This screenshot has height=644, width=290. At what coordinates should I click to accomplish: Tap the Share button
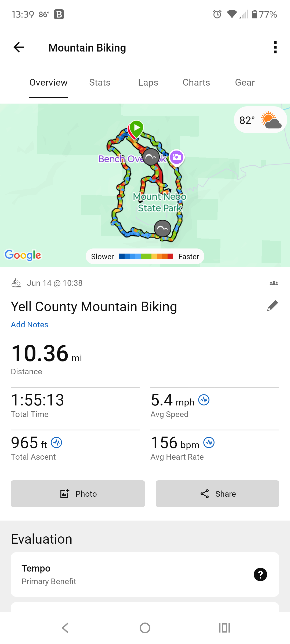(x=218, y=494)
